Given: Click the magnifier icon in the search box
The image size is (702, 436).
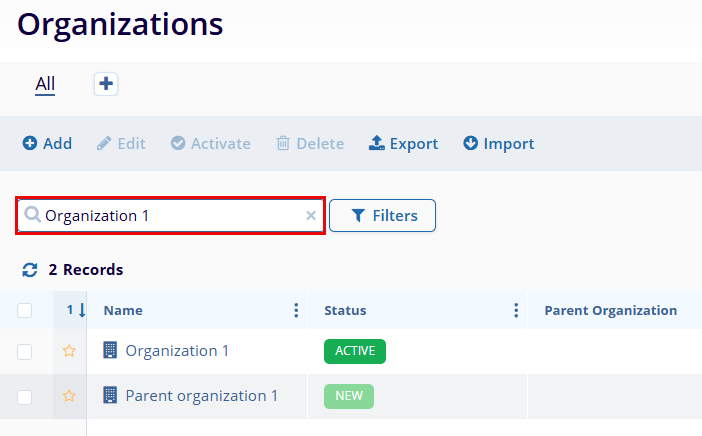Looking at the screenshot, I should pos(32,216).
